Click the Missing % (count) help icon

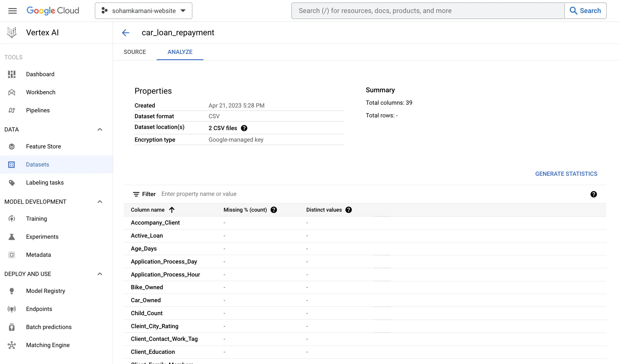274,210
